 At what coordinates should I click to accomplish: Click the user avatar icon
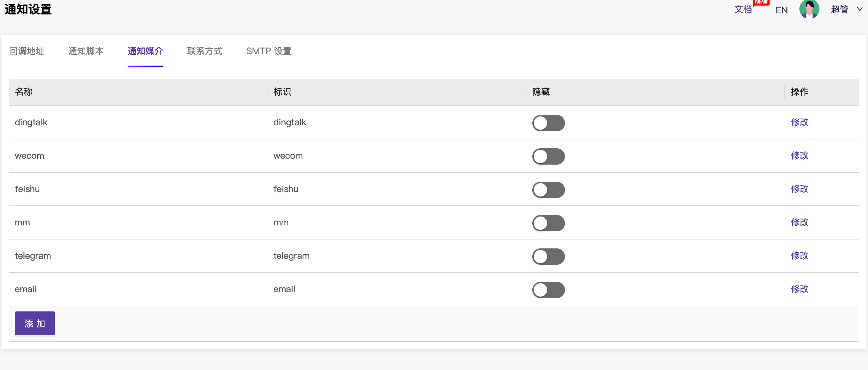[810, 9]
